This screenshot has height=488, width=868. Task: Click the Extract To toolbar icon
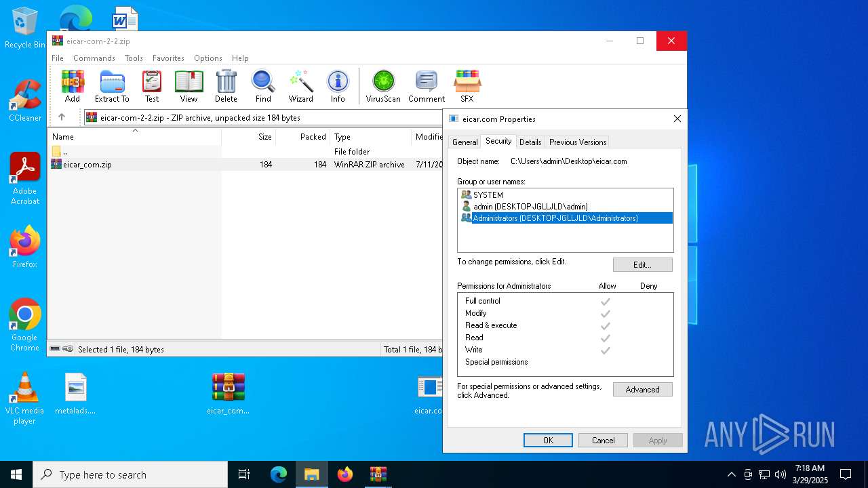point(112,86)
